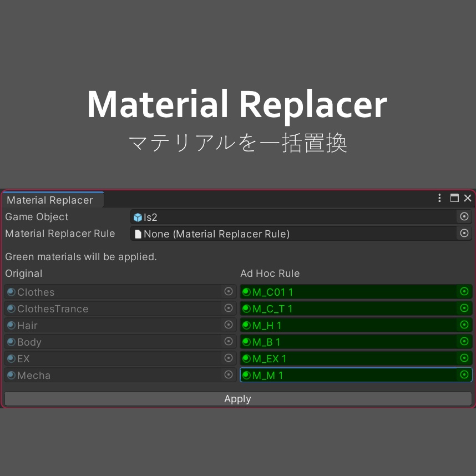Click the asset icon in Material Replacer Rule field
476x476 pixels.
[138, 234]
